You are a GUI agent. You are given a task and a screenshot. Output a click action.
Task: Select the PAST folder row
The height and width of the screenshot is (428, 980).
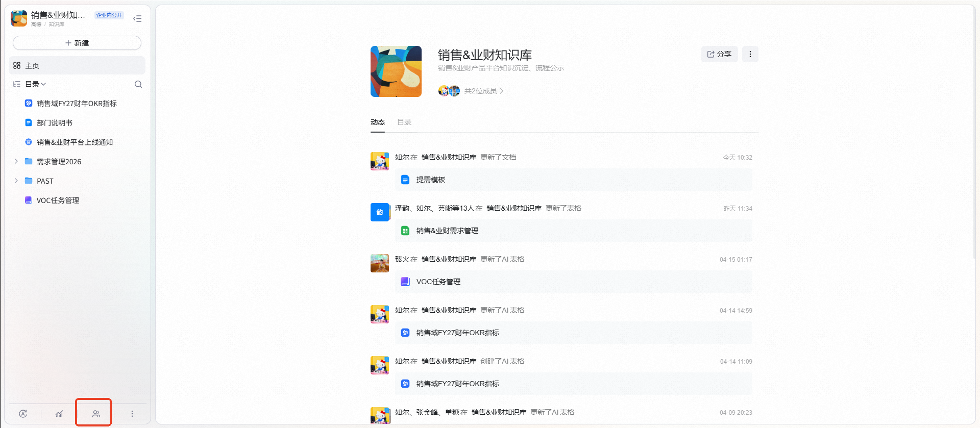tap(77, 181)
